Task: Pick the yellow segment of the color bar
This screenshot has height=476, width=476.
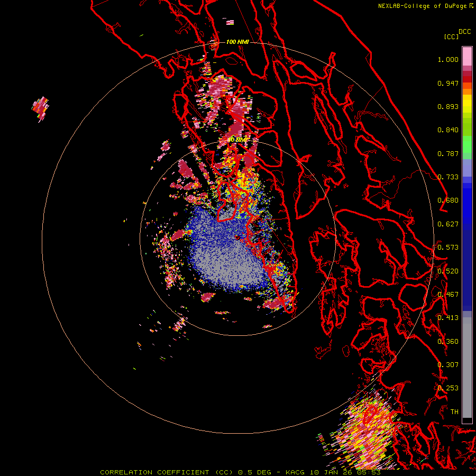Action: point(467,104)
